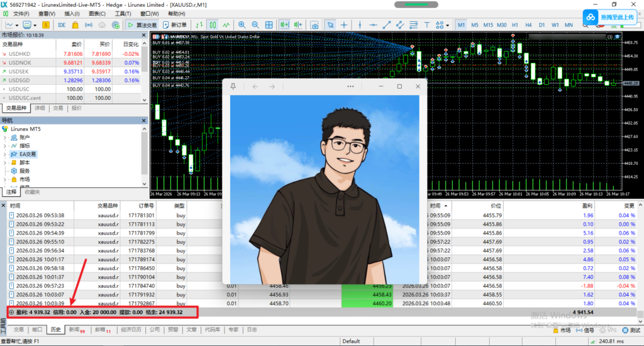This screenshot has height=346, width=644.
Task: Toggle chart auto-scroll button
Action: tap(284, 25)
